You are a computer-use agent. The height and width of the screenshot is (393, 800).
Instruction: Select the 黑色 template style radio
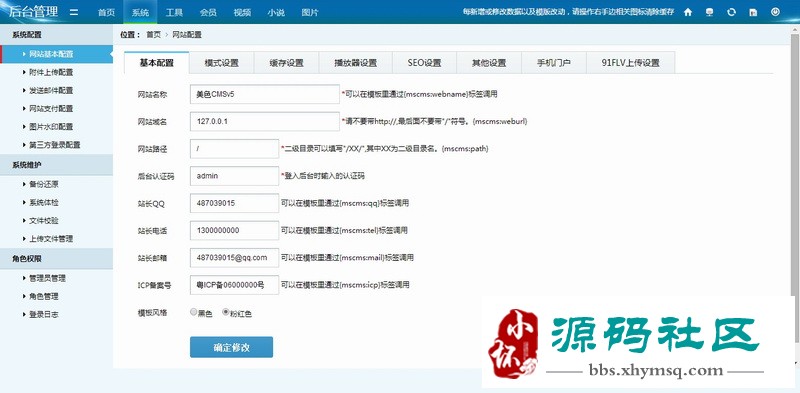click(194, 312)
